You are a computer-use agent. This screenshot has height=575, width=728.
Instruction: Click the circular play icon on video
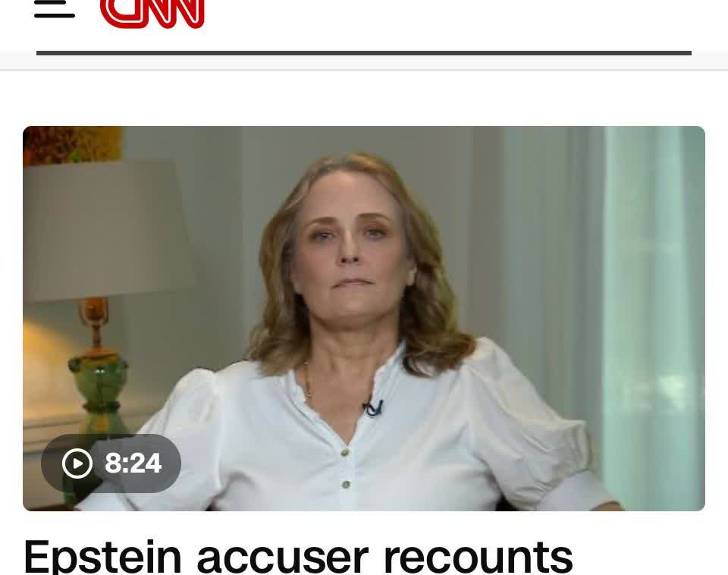click(77, 463)
